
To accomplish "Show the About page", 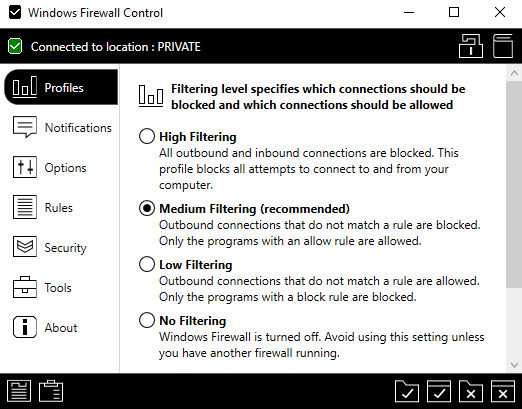I will [x=61, y=327].
